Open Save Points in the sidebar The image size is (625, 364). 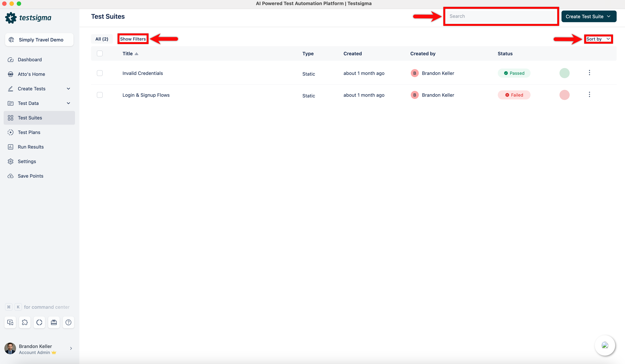click(30, 176)
